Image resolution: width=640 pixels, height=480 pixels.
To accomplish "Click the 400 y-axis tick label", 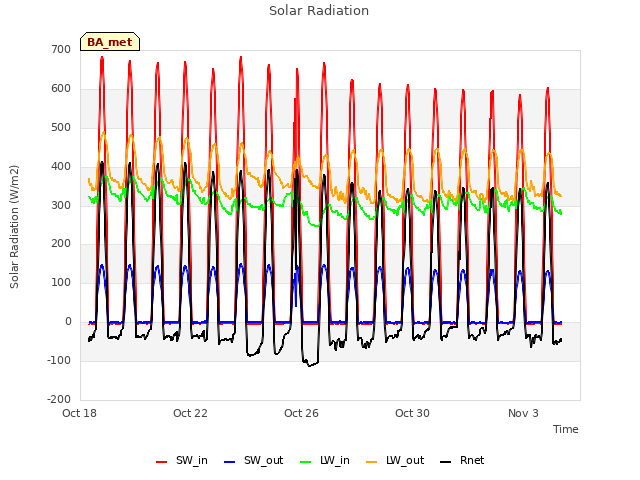I will coord(61,167).
